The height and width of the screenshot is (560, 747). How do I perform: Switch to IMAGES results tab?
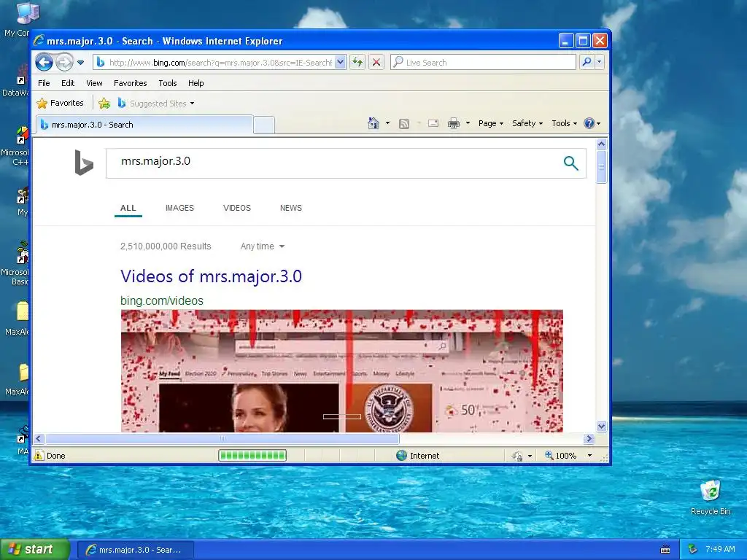179,208
